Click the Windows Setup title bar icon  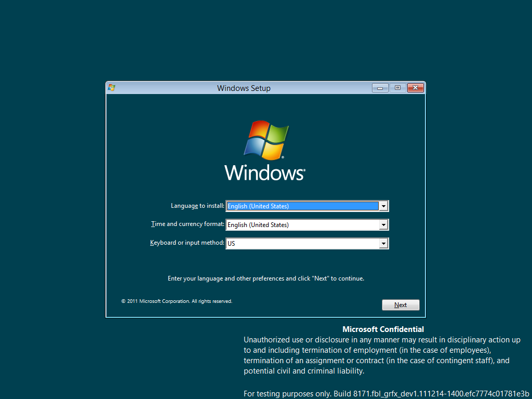tap(111, 88)
